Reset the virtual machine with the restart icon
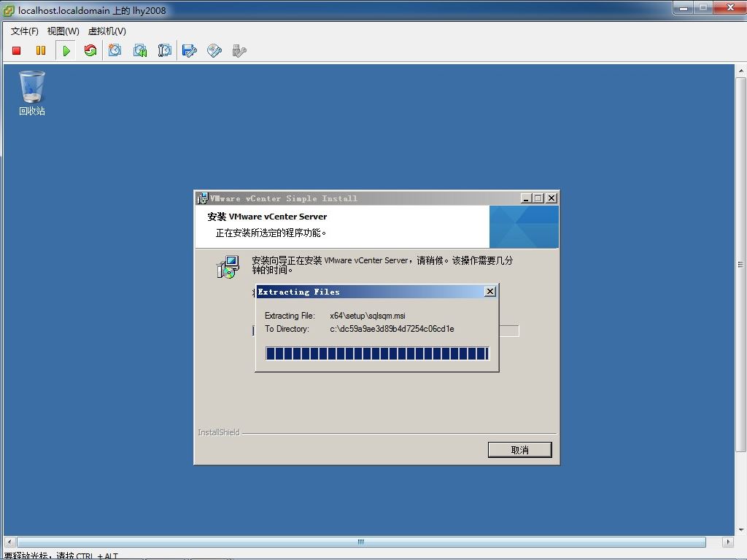This screenshot has width=747, height=560. 90,50
